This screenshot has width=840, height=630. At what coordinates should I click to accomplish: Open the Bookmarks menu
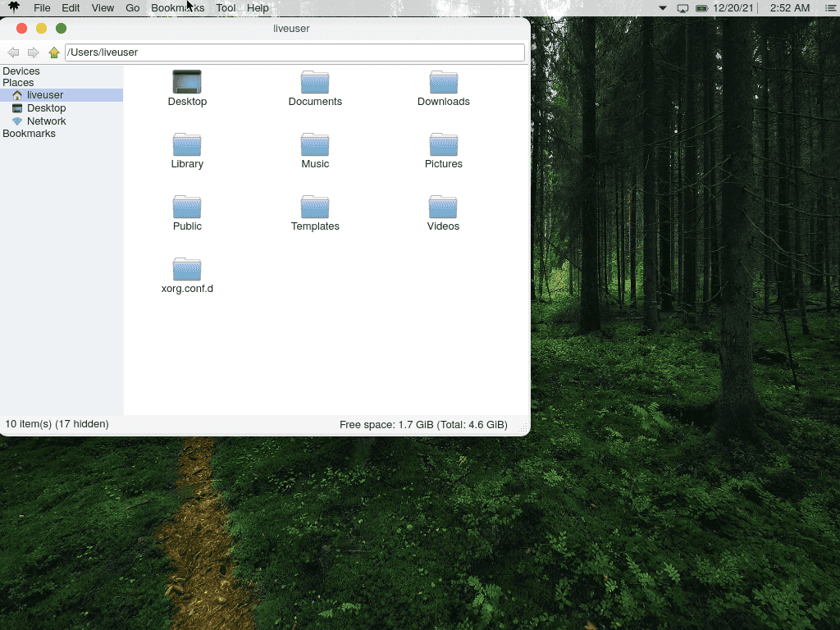(x=177, y=7)
